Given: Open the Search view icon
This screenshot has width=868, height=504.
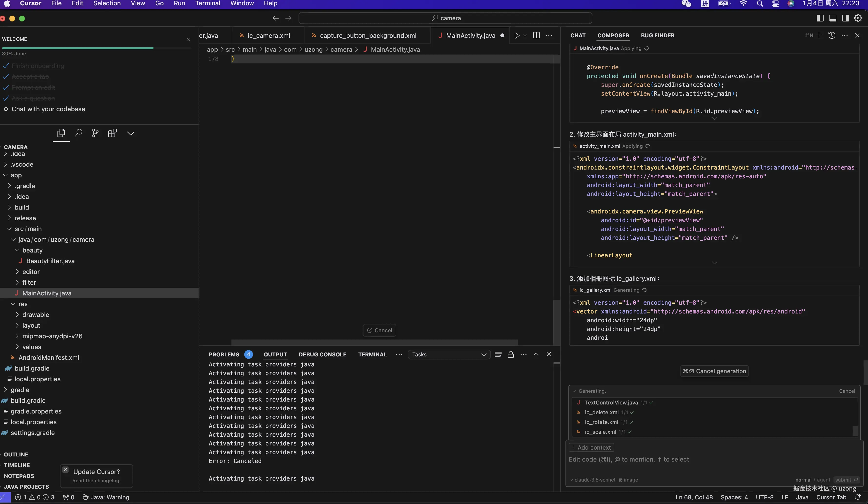Looking at the screenshot, I should coord(78,133).
